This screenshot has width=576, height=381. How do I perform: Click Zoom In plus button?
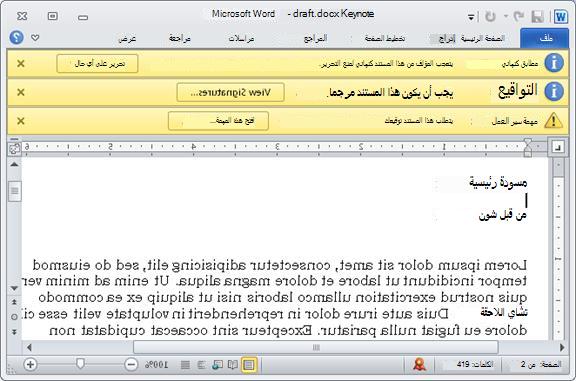coord(30,364)
